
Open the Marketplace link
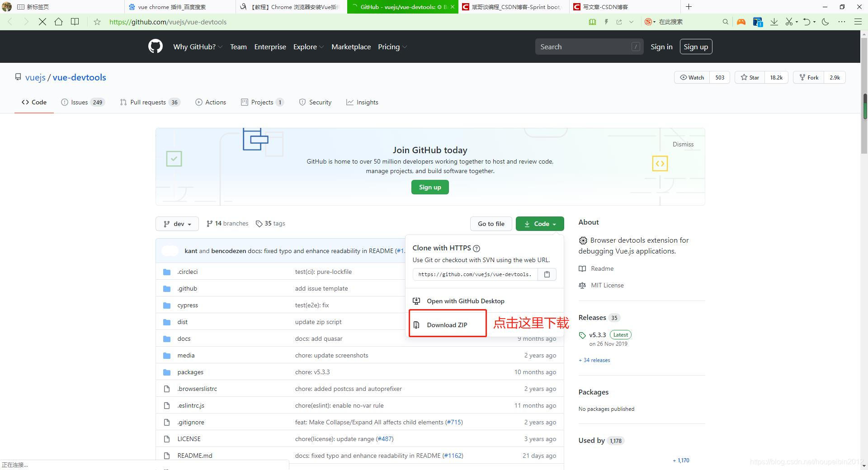tap(351, 47)
